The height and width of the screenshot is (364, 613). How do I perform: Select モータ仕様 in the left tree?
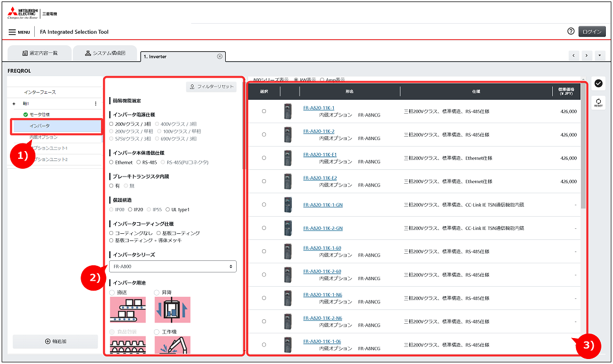(40, 115)
